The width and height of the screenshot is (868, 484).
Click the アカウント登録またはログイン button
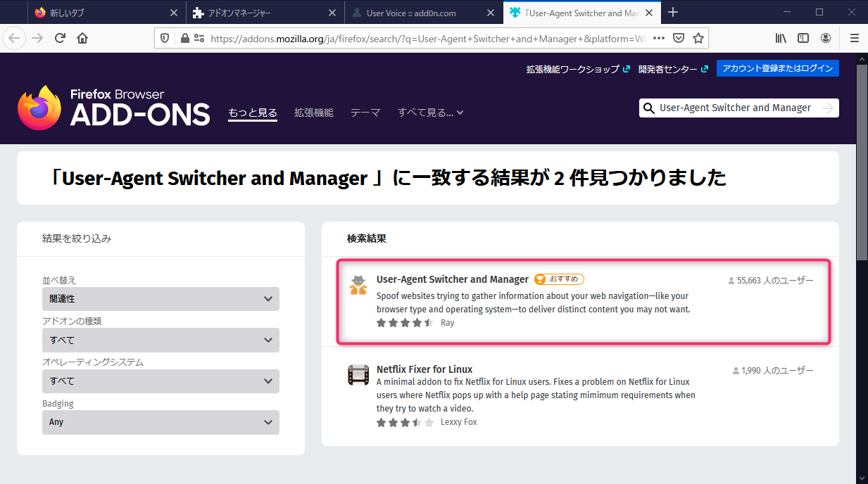pyautogui.click(x=777, y=68)
